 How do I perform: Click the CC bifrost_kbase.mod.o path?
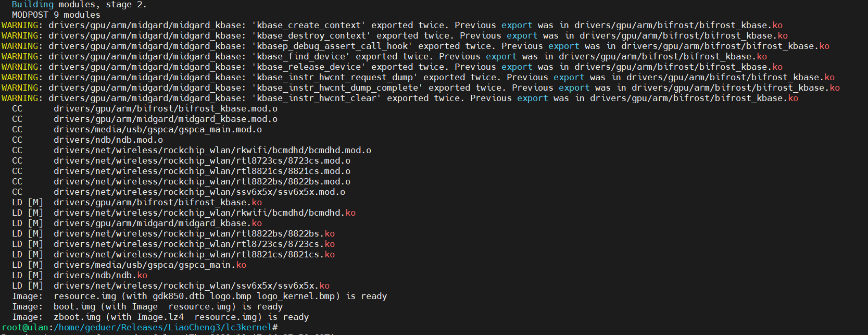click(x=166, y=108)
